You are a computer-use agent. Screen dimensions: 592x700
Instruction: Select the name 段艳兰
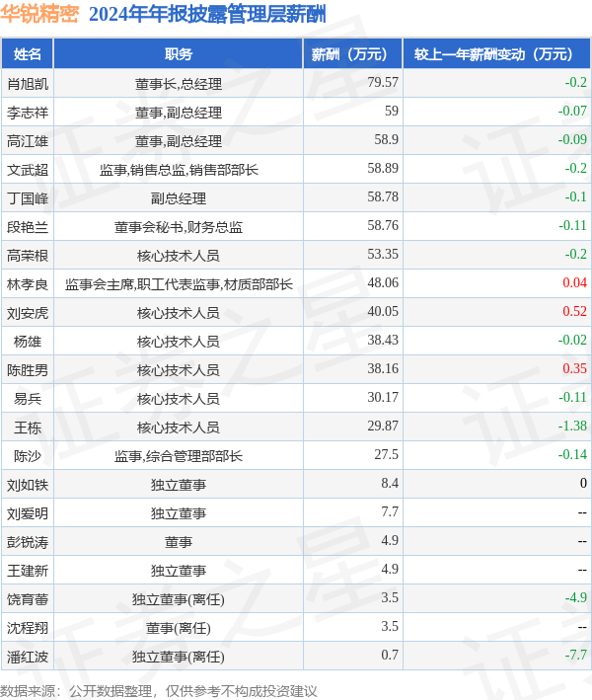click(28, 226)
